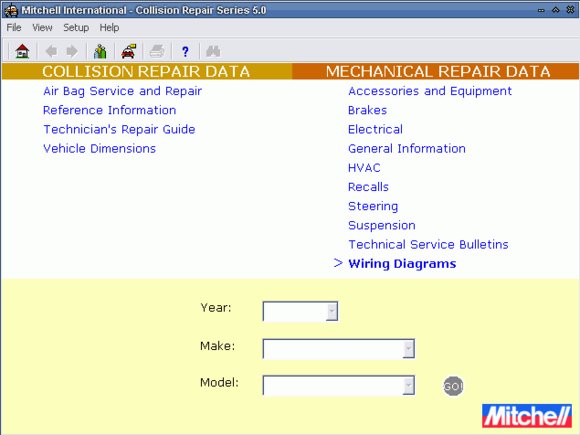Click the round GO! button
580x435 pixels.
[453, 387]
